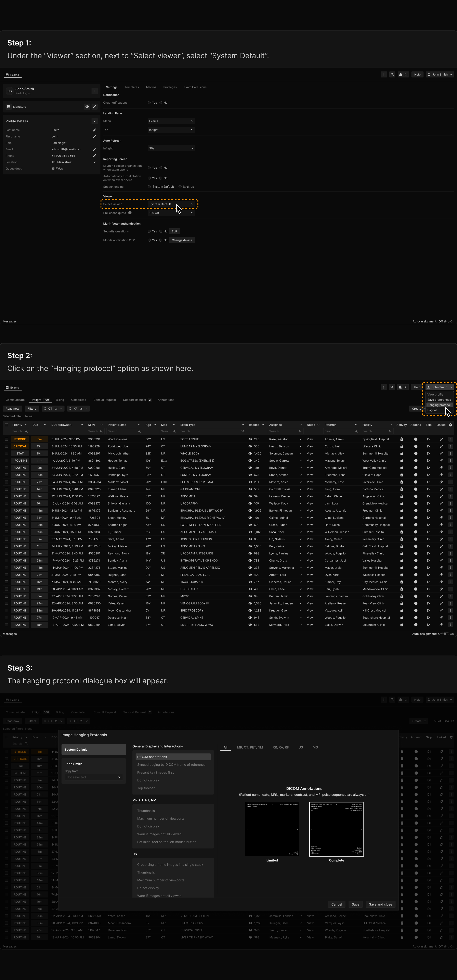Tick select-all checkbox in Step 2 table header

[x=6, y=425]
